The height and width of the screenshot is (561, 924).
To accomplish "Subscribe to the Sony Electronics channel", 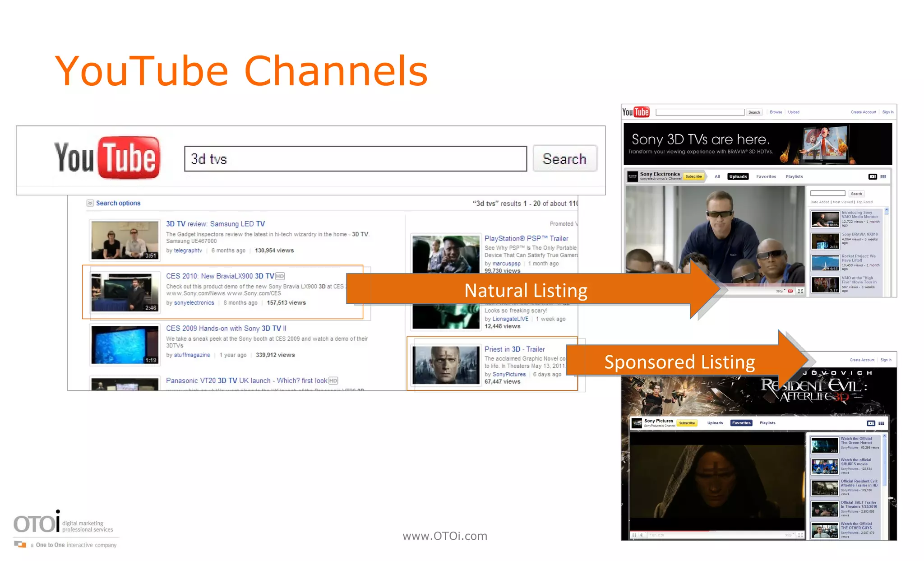I will tap(694, 176).
